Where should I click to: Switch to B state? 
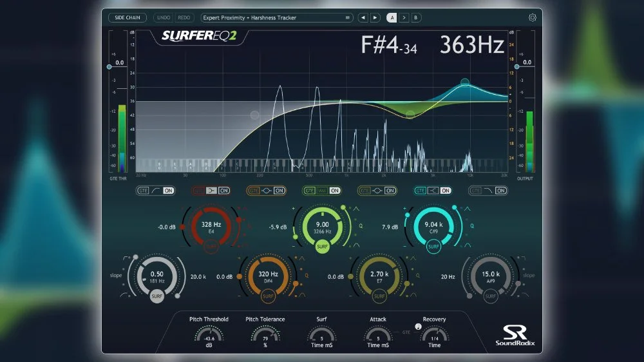point(415,17)
